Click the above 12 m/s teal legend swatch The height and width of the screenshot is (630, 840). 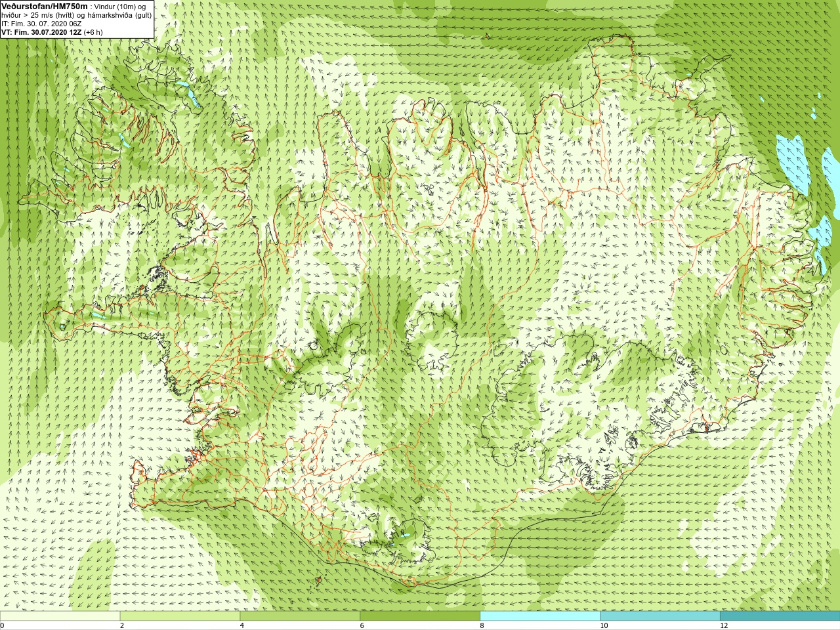[x=780, y=616]
